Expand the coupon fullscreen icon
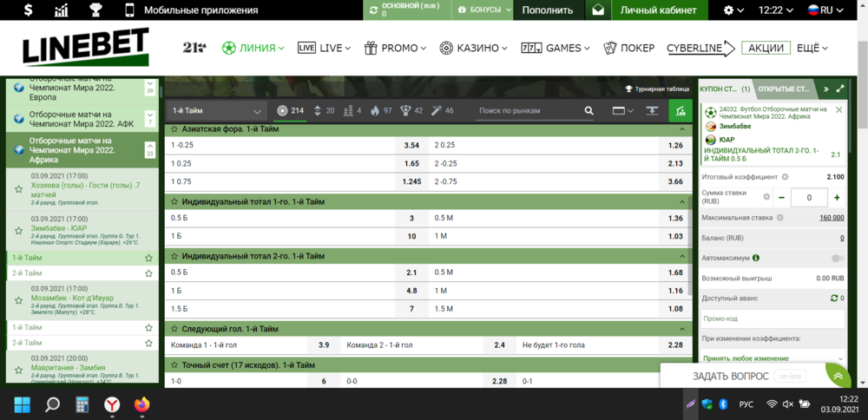The image size is (868, 420). (x=839, y=89)
